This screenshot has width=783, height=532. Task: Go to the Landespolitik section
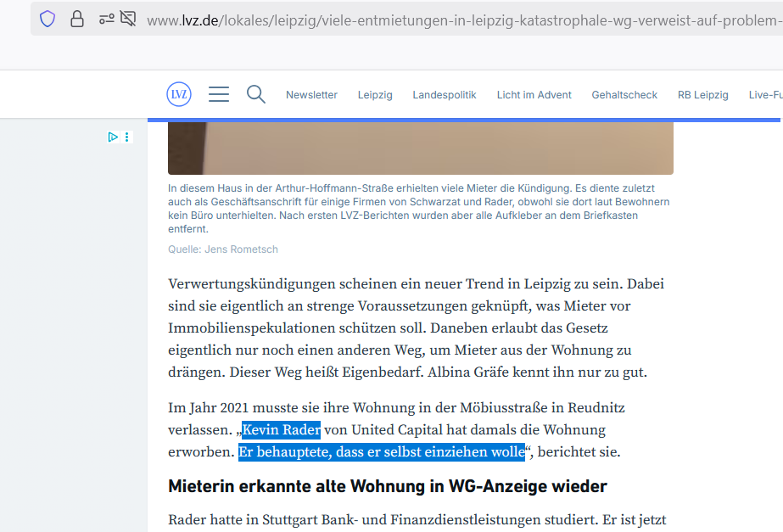pos(445,95)
